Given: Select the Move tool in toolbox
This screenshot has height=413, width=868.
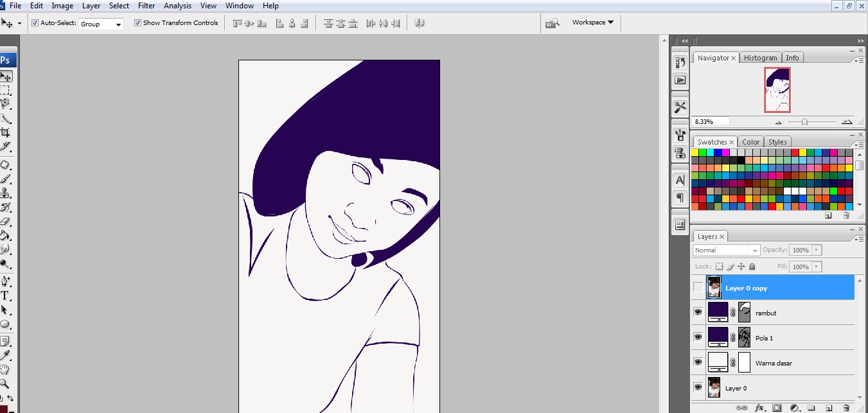Looking at the screenshot, I should tap(6, 76).
